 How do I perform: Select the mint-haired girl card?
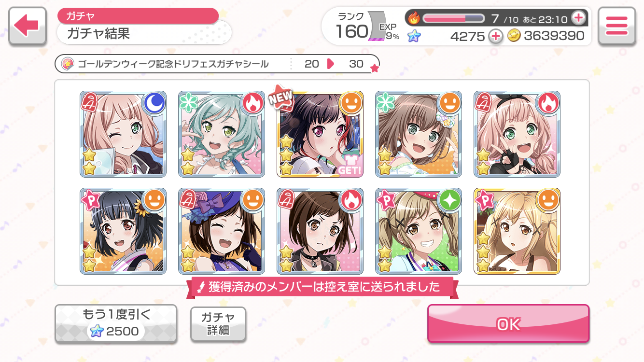(221, 134)
